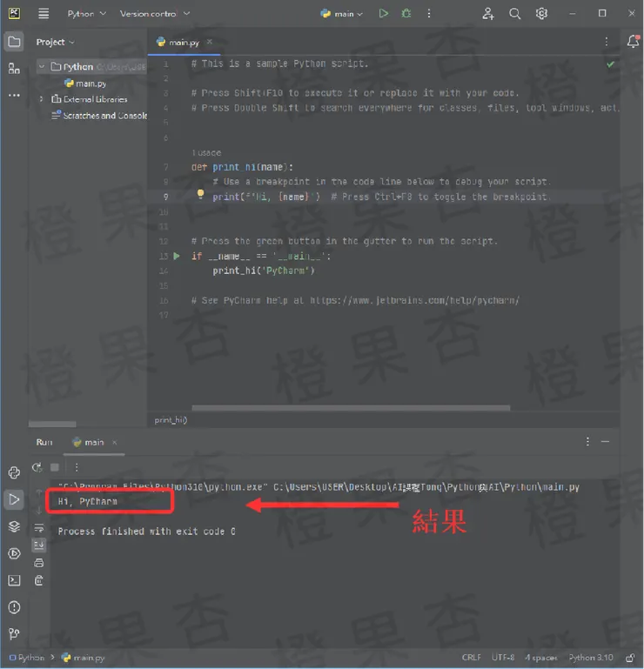Screen dimensions: 644x669
Task: Open the Problems tool window
Action: 14,607
